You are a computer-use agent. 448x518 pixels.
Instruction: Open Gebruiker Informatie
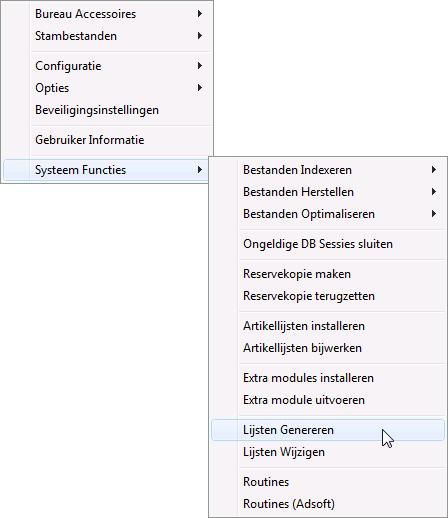click(107, 140)
